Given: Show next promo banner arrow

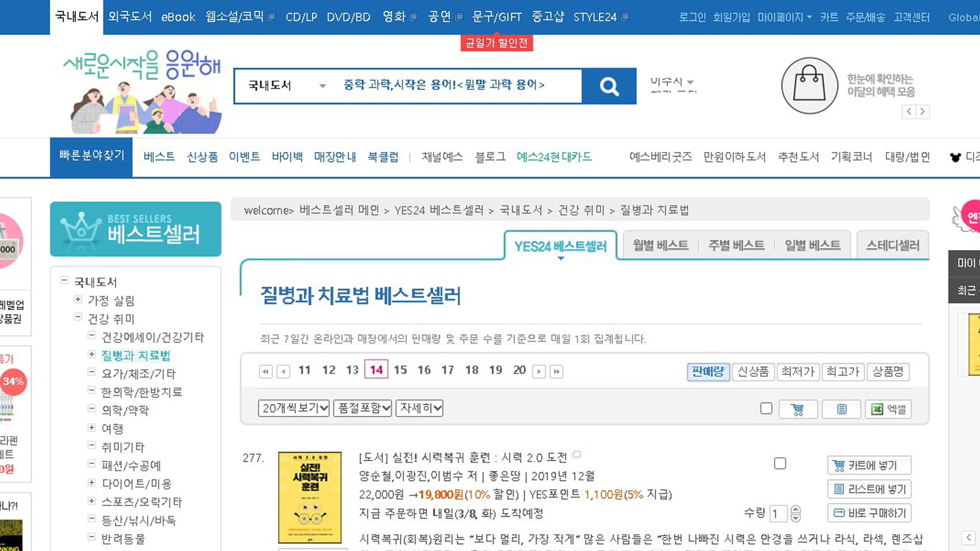Looking at the screenshot, I should click(922, 112).
